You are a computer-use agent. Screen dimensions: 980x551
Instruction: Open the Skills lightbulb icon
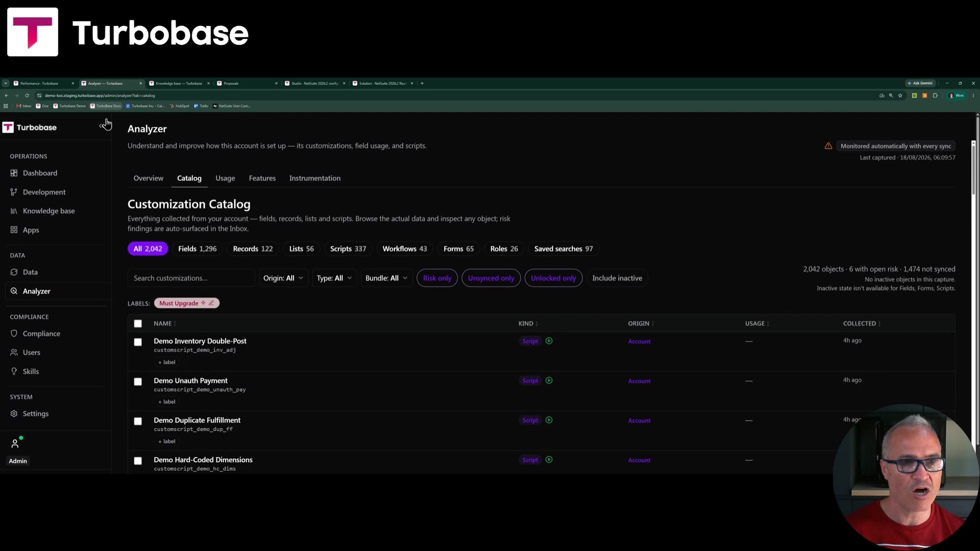tap(14, 371)
